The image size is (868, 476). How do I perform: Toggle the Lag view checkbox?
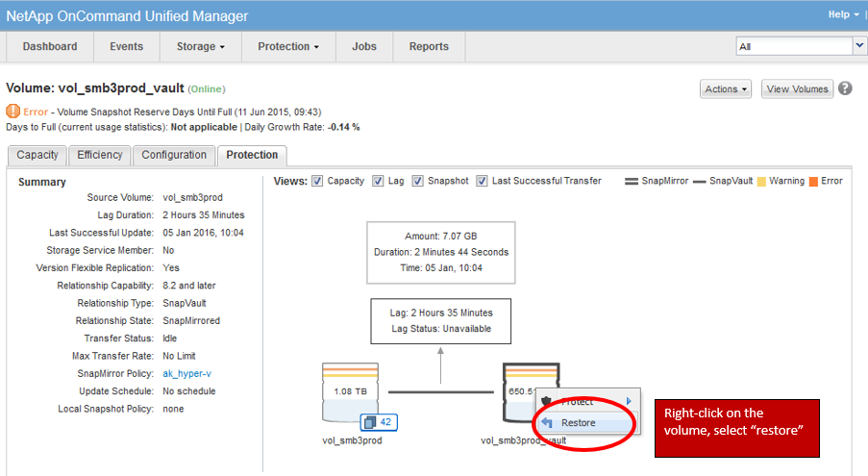pyautogui.click(x=378, y=181)
